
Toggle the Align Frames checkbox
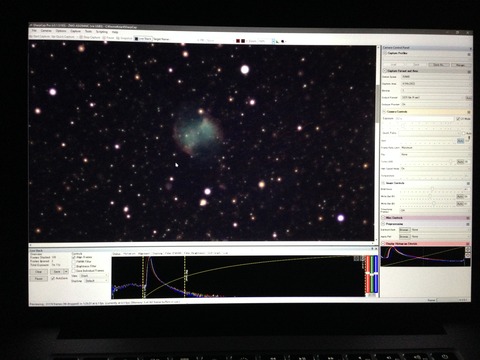(x=74, y=257)
